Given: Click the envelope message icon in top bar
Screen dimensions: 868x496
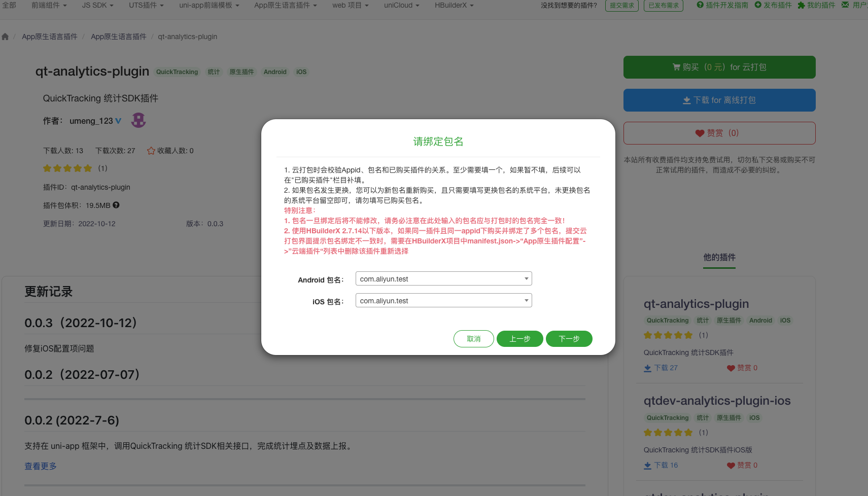Looking at the screenshot, I should (845, 5).
